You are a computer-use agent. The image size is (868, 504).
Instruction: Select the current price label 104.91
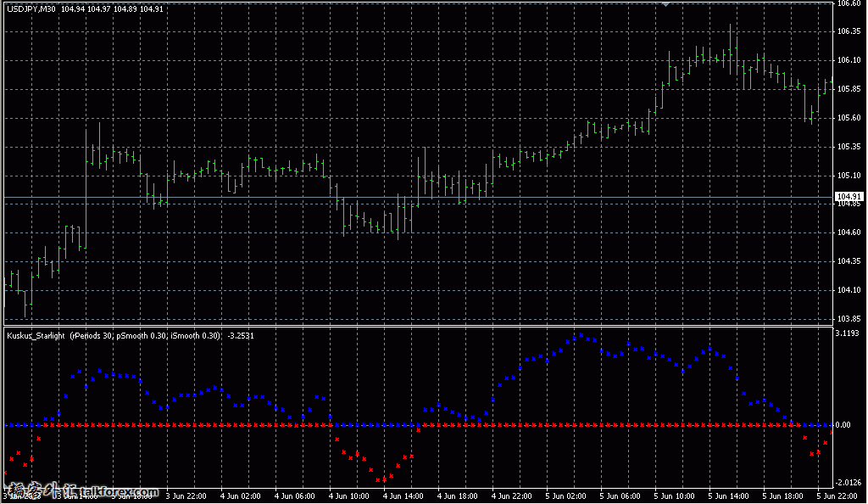849,197
